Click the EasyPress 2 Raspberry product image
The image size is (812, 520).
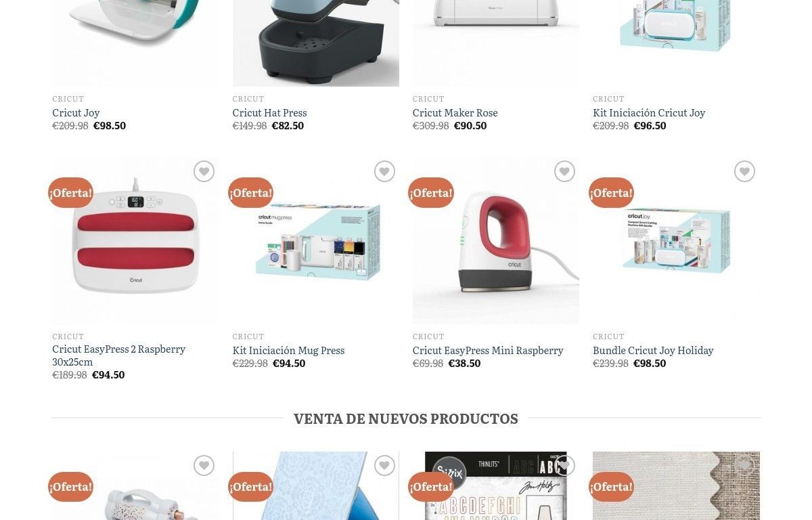coord(135,241)
